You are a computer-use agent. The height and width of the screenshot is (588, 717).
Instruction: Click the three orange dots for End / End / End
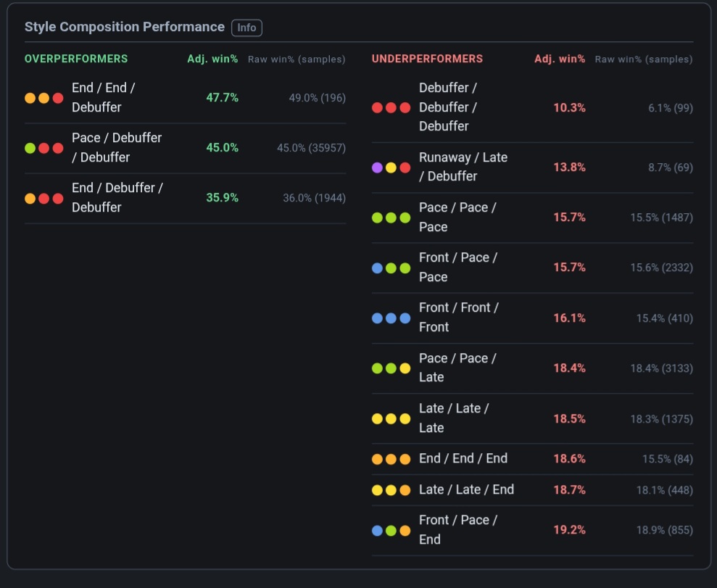click(x=391, y=459)
